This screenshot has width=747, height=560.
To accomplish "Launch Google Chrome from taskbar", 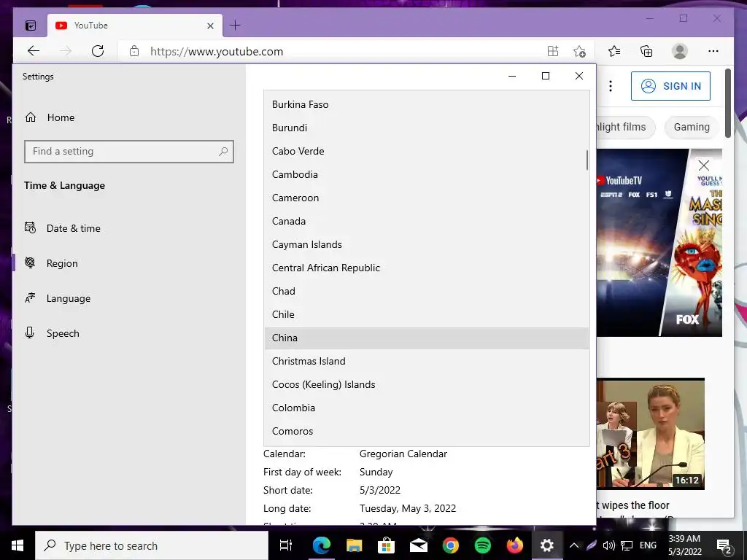I will (451, 545).
